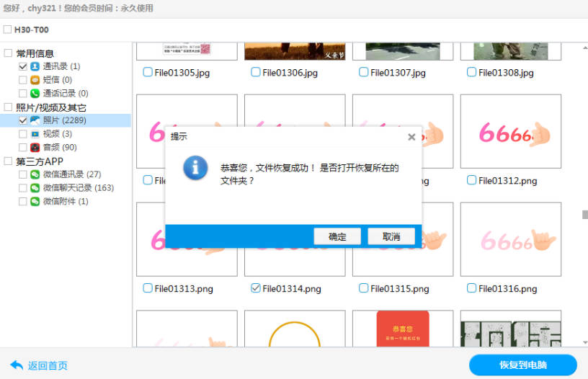This screenshot has width=588, height=379.
Task: Click the File01315.png file name
Action: (x=400, y=289)
